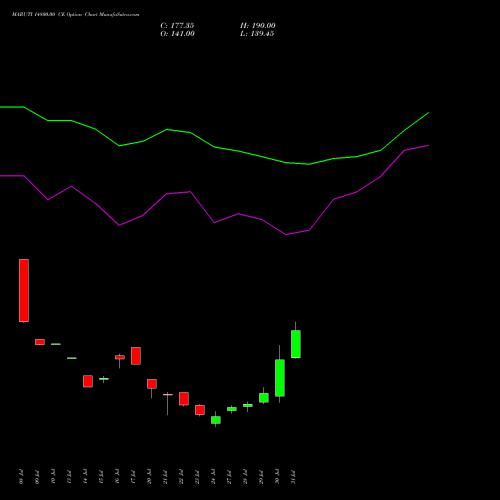Select the red candle for 22 Jul

click(x=184, y=399)
